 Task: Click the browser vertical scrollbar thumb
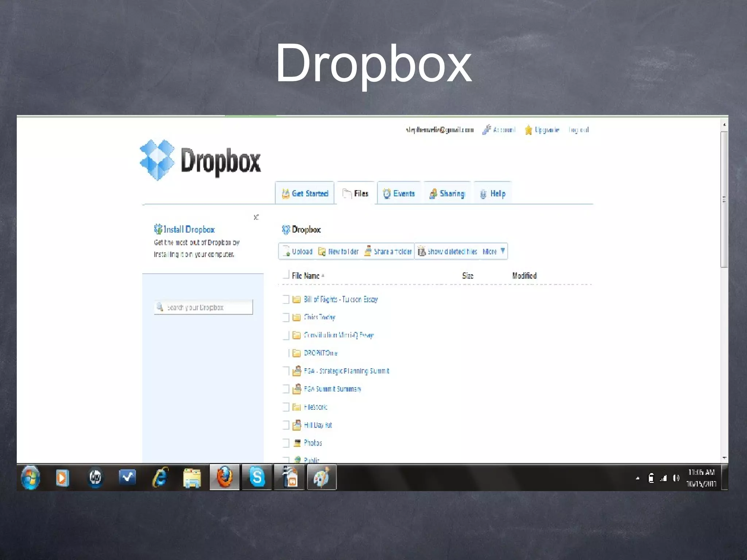pos(724,199)
